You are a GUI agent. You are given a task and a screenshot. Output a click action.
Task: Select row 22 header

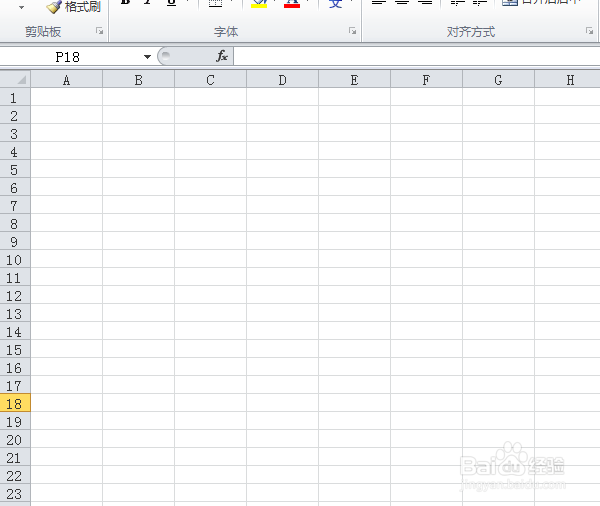(15, 475)
